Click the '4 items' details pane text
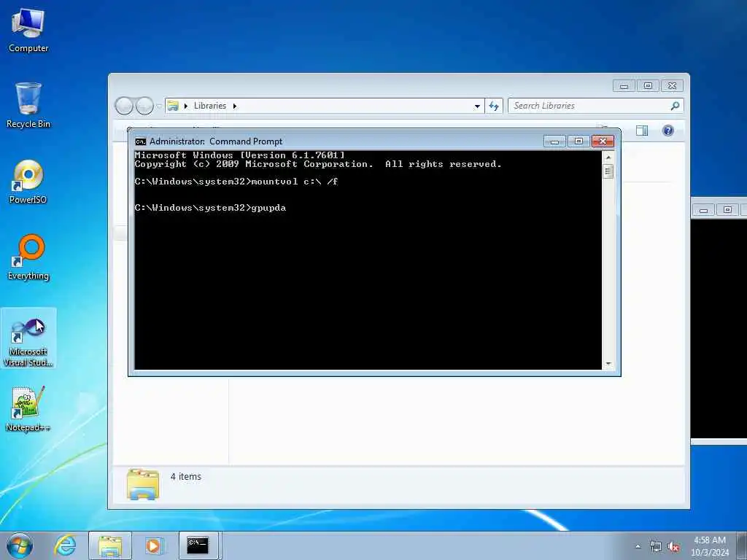 coord(186,477)
